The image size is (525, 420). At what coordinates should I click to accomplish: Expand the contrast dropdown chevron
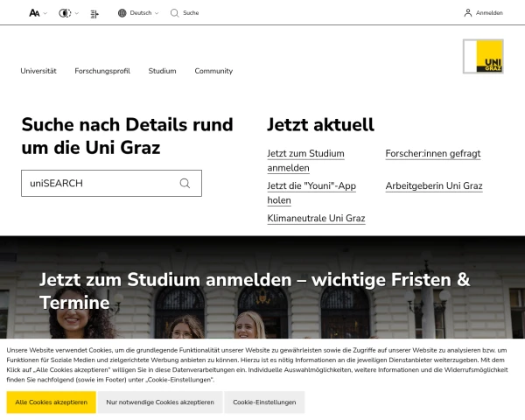point(77,13)
